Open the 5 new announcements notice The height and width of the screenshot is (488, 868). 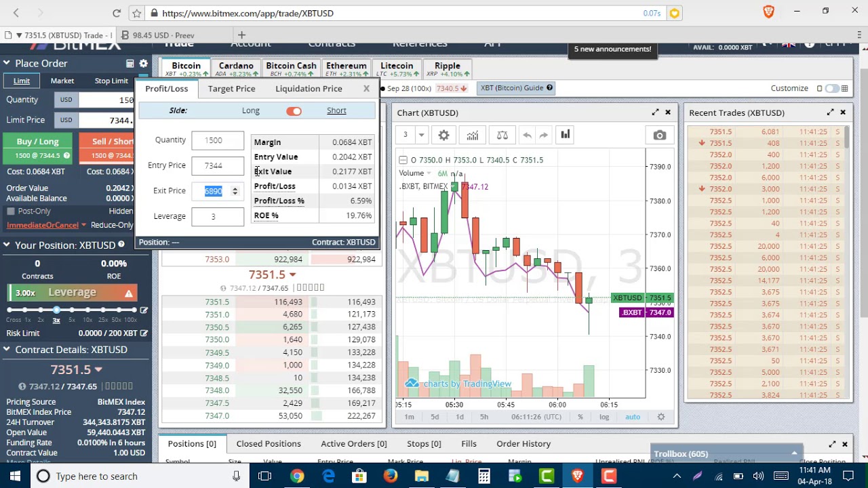click(x=612, y=49)
